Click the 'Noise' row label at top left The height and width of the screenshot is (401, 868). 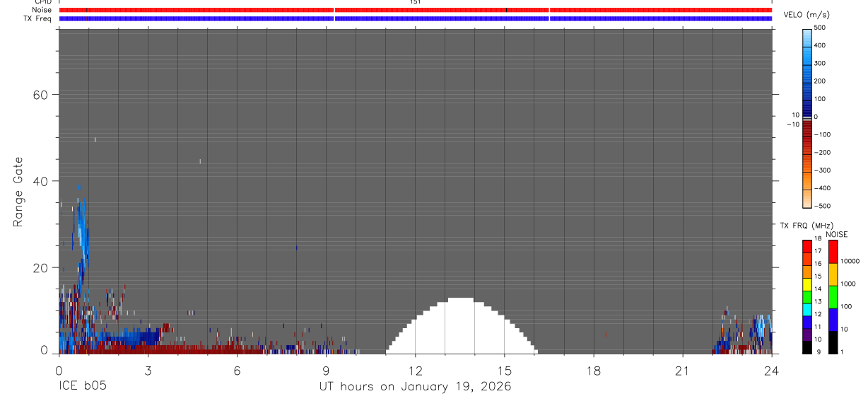(42, 10)
